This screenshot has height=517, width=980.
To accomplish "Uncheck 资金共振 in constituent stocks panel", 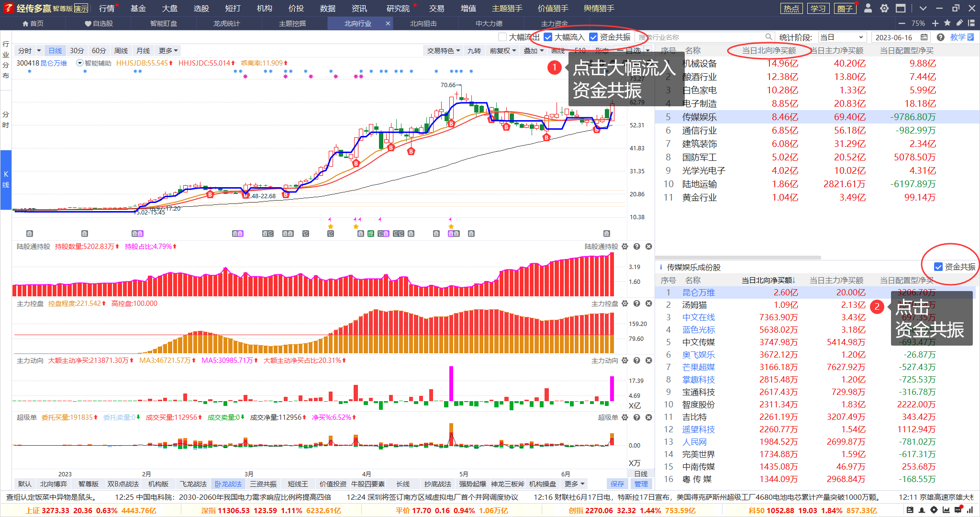I will (x=938, y=267).
